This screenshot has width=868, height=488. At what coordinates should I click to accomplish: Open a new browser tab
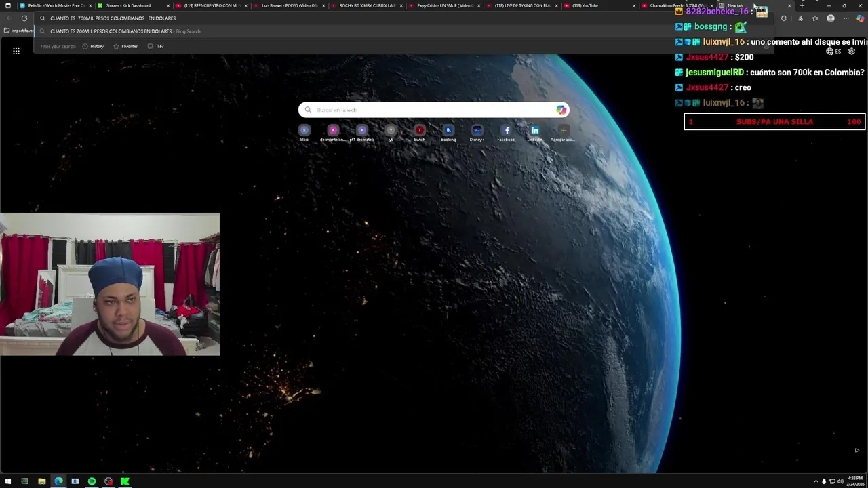[x=802, y=5]
